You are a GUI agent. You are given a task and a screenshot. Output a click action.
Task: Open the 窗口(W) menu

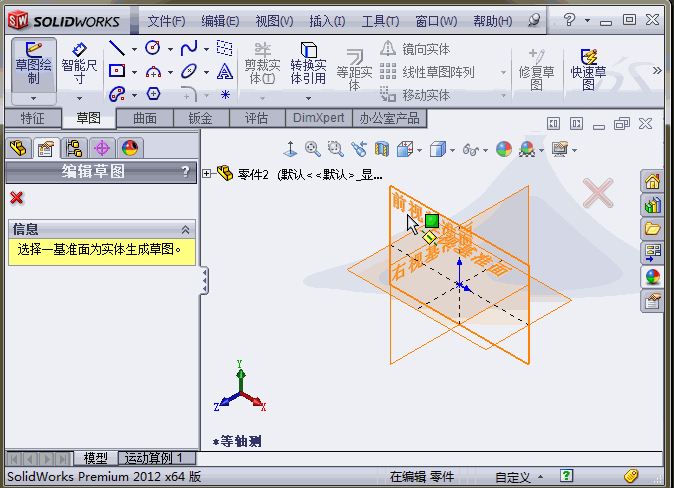(x=436, y=21)
